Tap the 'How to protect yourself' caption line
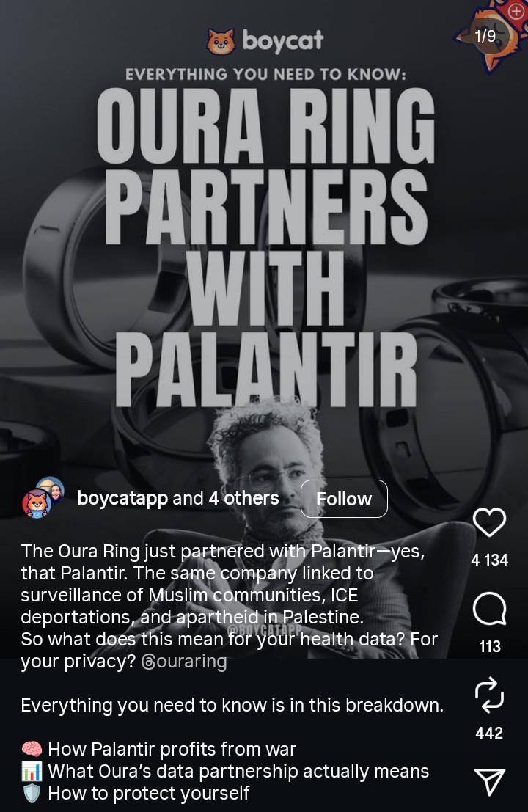The height and width of the screenshot is (812, 528). (136, 793)
